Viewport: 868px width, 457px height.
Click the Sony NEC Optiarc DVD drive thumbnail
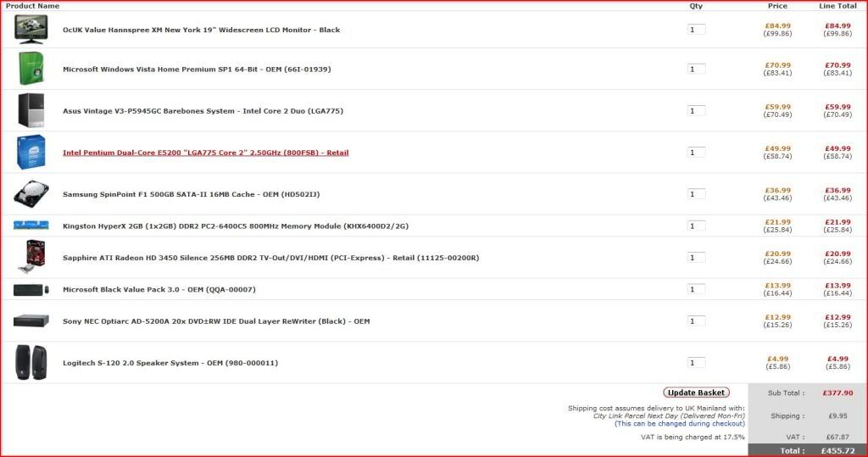(x=31, y=320)
